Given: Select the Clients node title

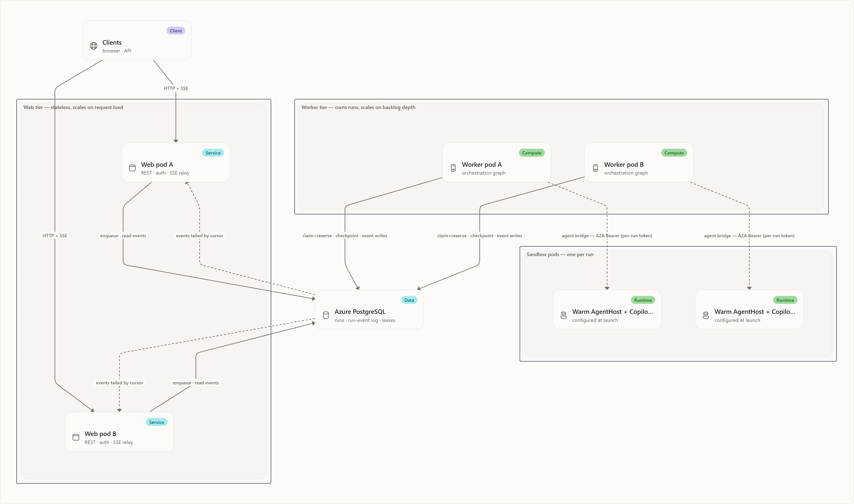Looking at the screenshot, I should 112,42.
